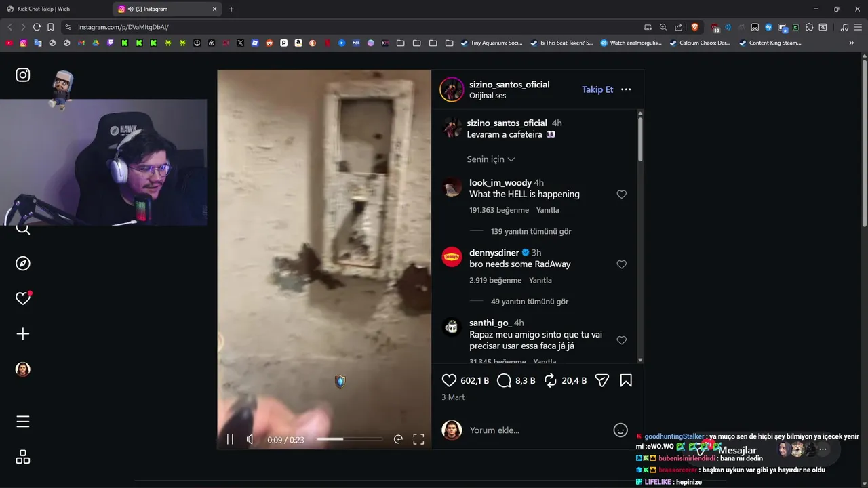This screenshot has width=868, height=488.
Task: View the 191.363 beğenme likes list
Action: tap(499, 210)
